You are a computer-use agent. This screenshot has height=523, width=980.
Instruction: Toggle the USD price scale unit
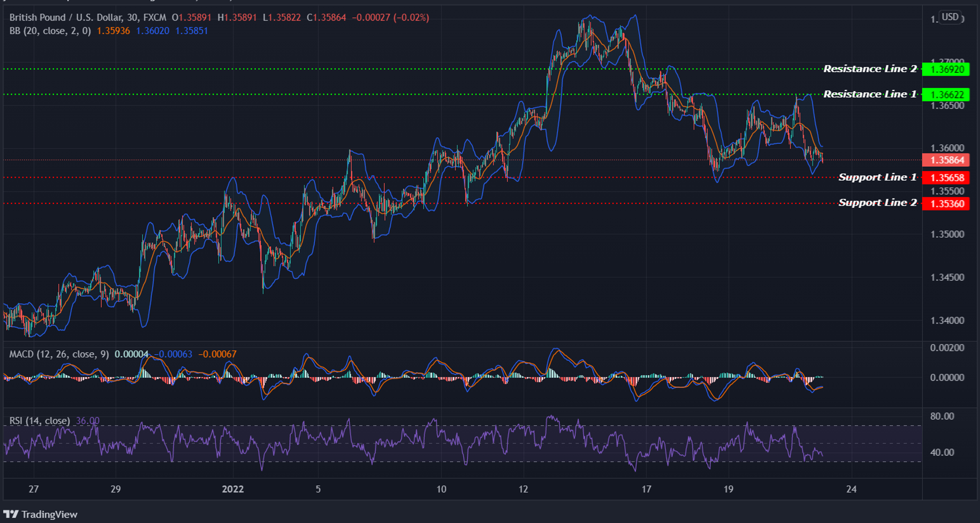pyautogui.click(x=951, y=17)
